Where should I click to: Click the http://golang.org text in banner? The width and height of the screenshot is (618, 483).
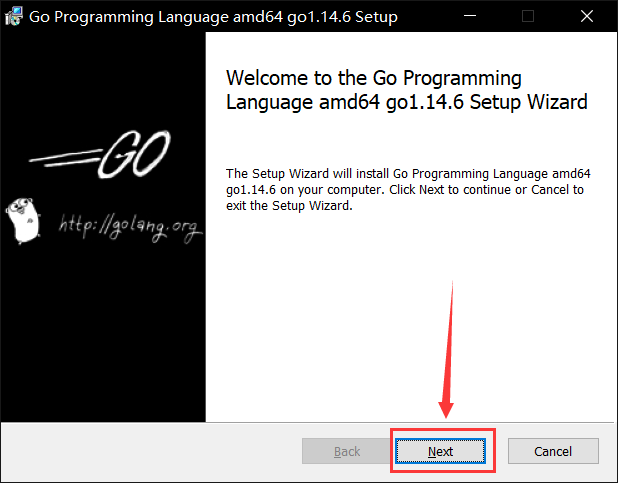coord(130,226)
